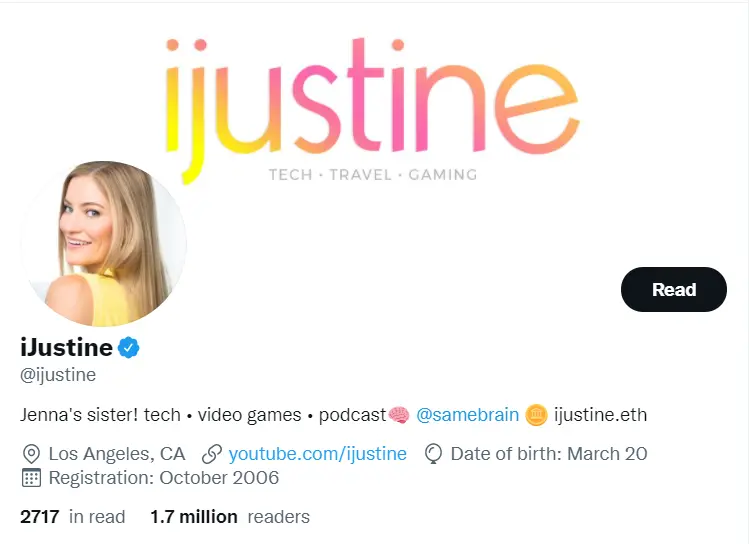Open the 1.7 million readers list
The width and height of the screenshot is (749, 544).
[x=230, y=517]
